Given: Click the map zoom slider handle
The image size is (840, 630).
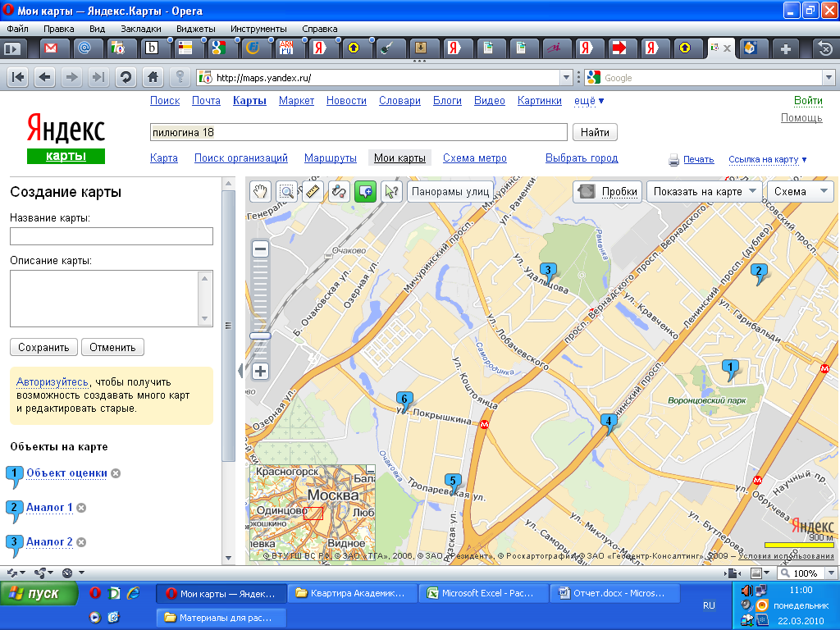Looking at the screenshot, I should [260, 336].
